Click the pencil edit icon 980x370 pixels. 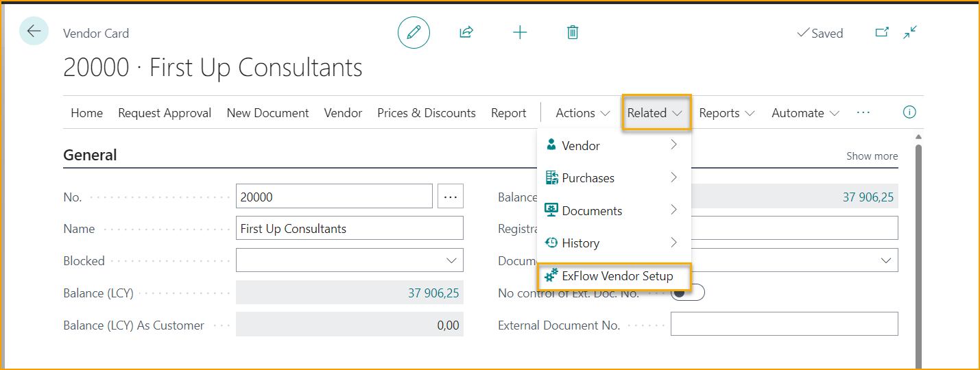click(414, 32)
